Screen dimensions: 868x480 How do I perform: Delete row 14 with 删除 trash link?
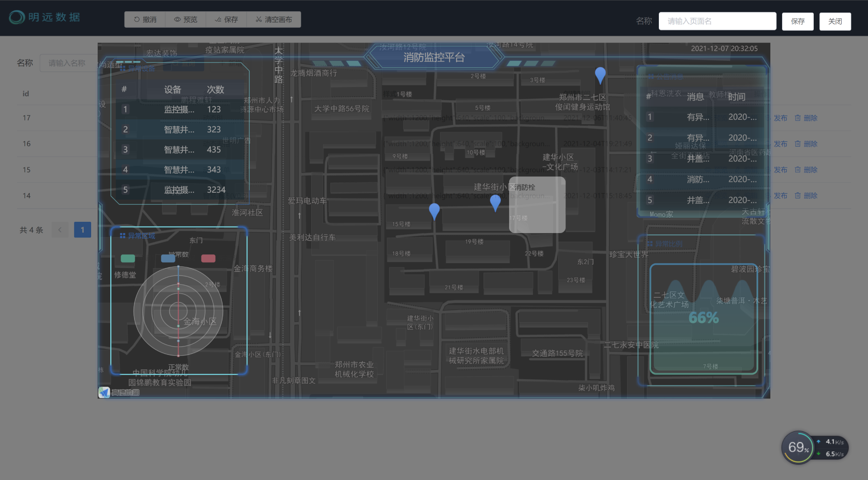(x=806, y=196)
